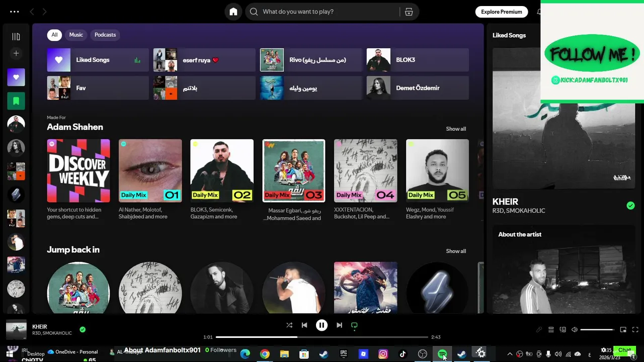This screenshot has width=644, height=362.
Task: Adjust the Spotify volume slider
Action: 597,330
